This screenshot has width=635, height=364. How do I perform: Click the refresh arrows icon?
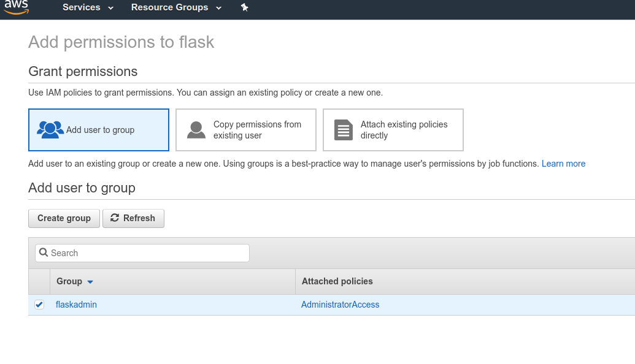(115, 218)
